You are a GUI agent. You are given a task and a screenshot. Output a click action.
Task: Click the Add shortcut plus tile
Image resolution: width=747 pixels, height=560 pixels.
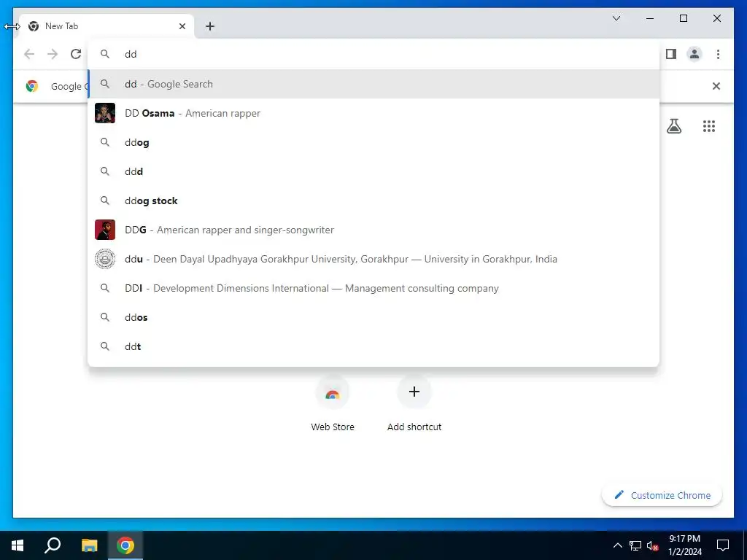click(x=414, y=404)
